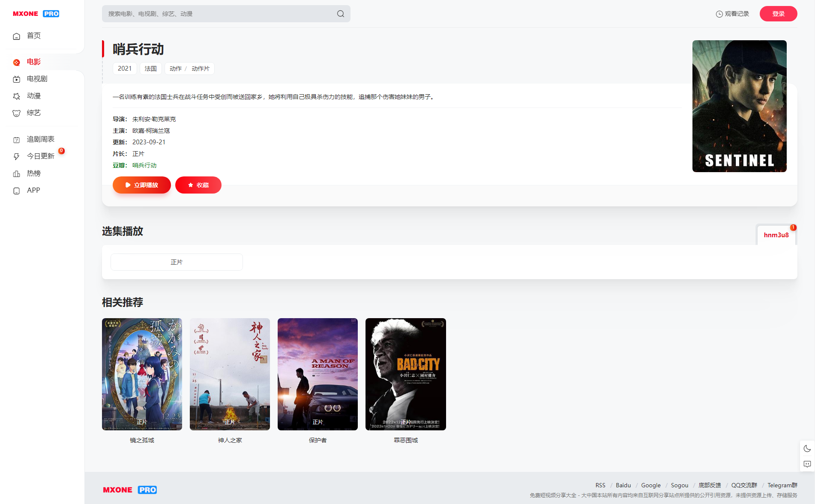The height and width of the screenshot is (504, 815).
Task: Open the feedback chat icon
Action: [x=807, y=464]
